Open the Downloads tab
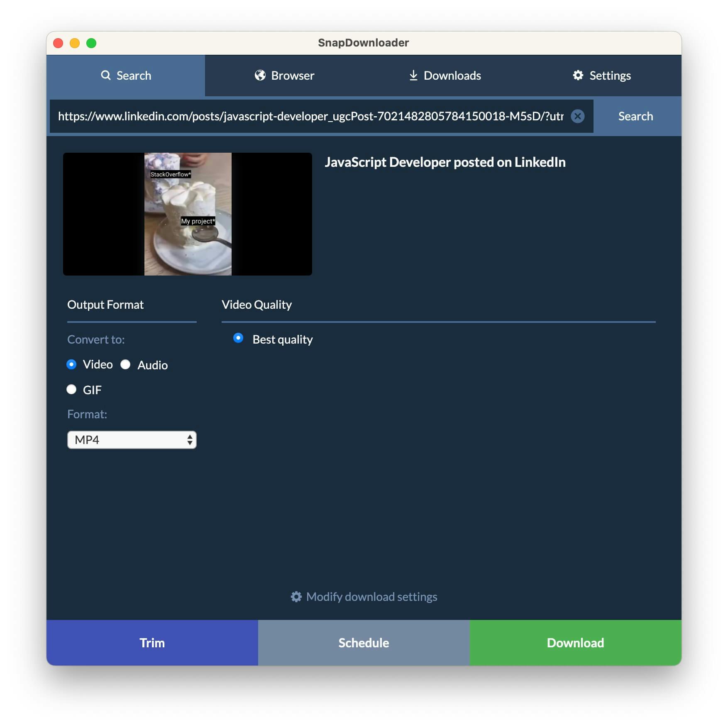 pos(445,76)
